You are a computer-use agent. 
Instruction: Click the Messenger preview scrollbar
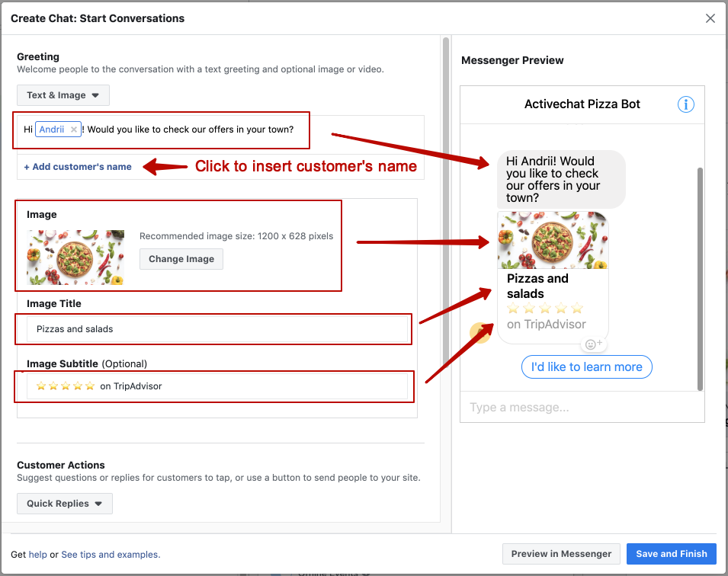700,279
